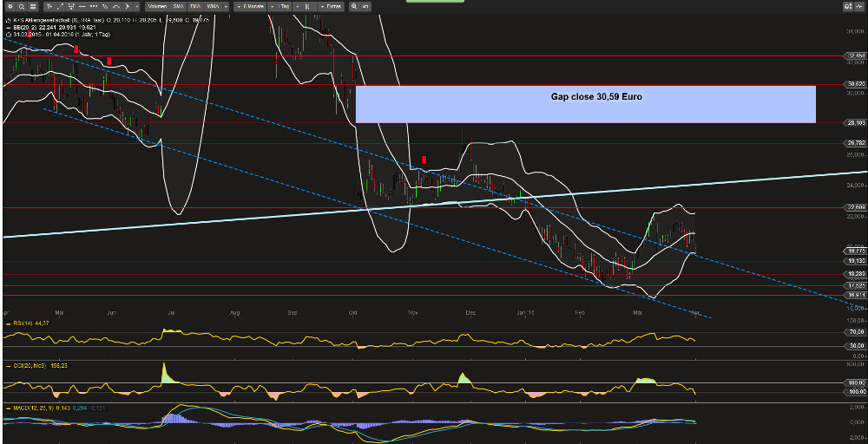This screenshot has width=868, height=444.
Task: Click the top-right chart line icon
Action: point(859,7)
